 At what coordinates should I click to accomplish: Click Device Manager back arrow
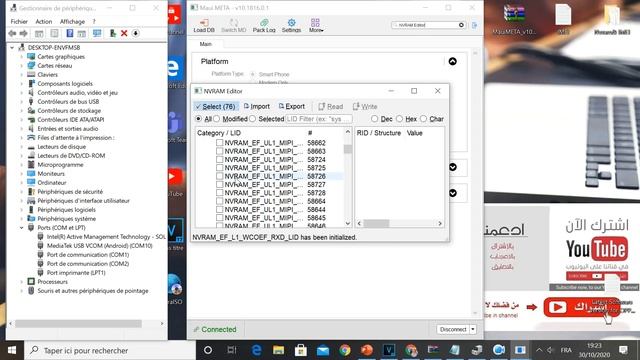click(x=12, y=33)
